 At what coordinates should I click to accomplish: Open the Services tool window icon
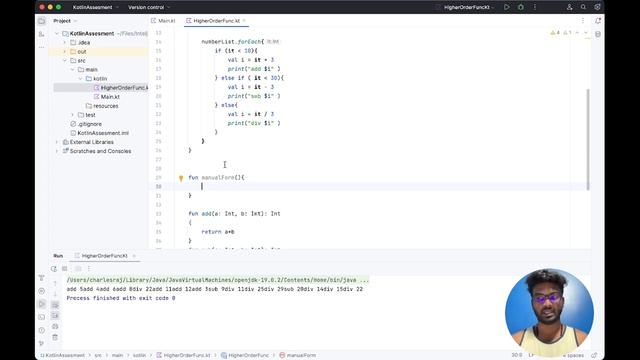(x=42, y=291)
